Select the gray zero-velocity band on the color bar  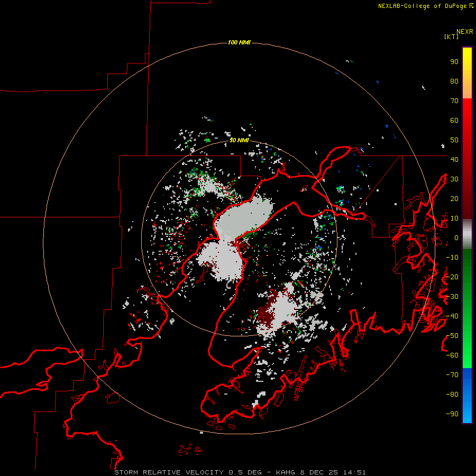467,234
